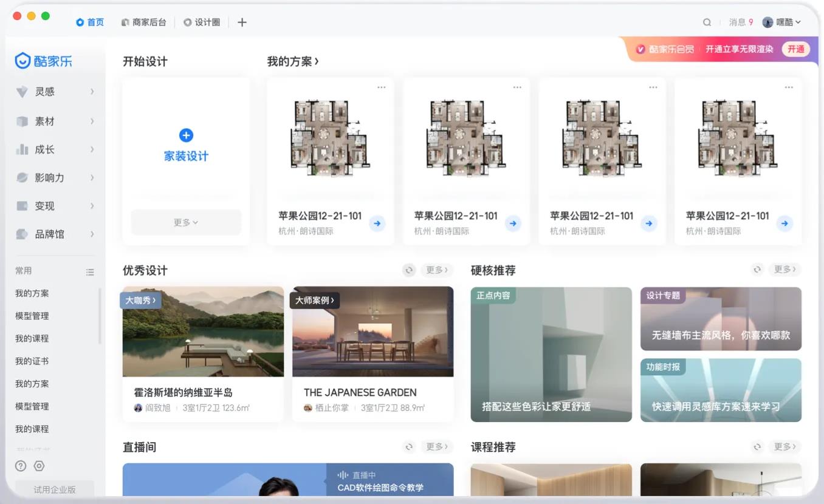
Task: Open the first 苹果公园12-21-101 plan via blue arrow
Action: tap(377, 223)
